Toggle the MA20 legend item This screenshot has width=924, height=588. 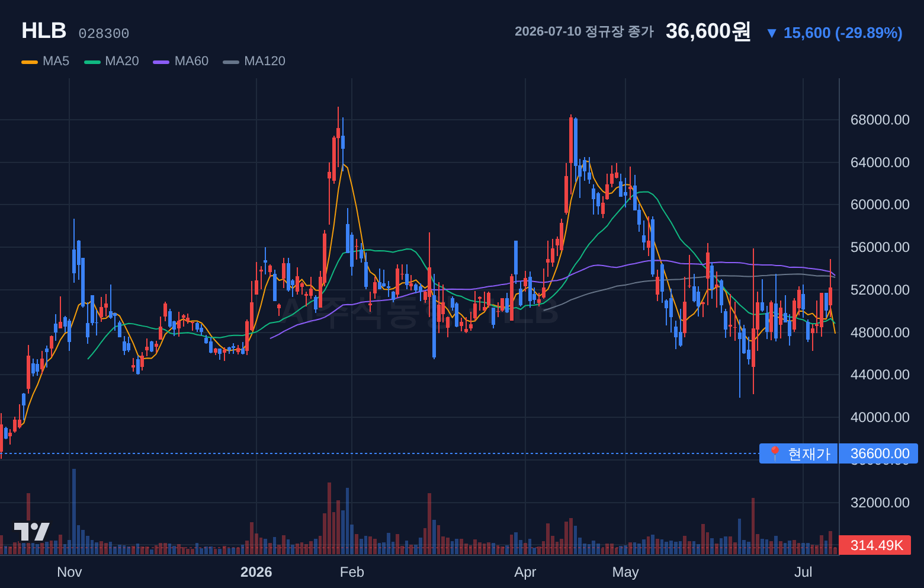(x=112, y=61)
